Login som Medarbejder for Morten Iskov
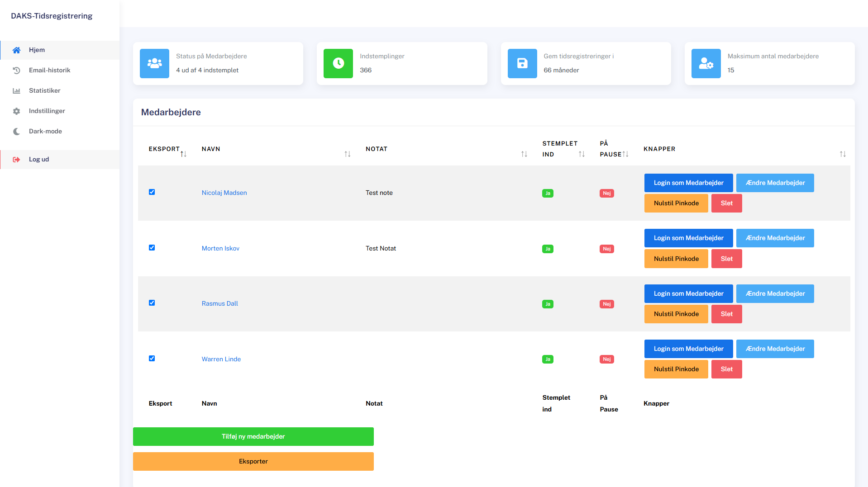The width and height of the screenshot is (868, 487). click(x=688, y=238)
